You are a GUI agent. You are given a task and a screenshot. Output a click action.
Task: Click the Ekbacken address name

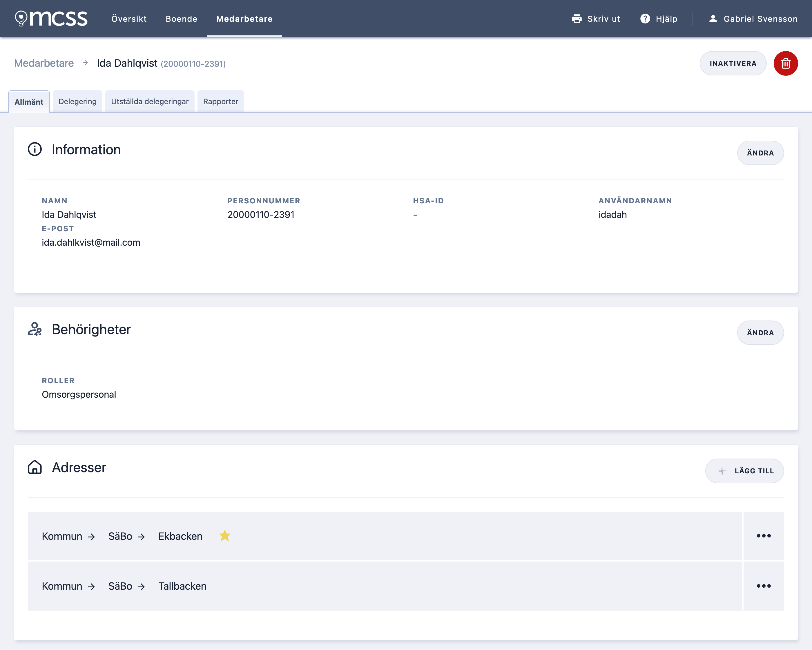180,536
